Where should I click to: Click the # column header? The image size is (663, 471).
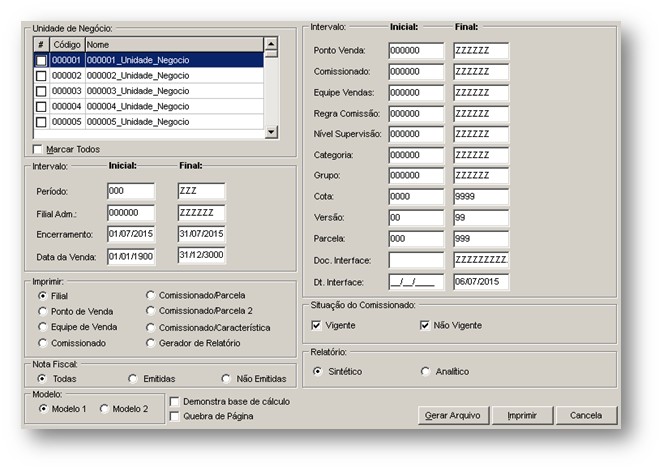(41, 45)
